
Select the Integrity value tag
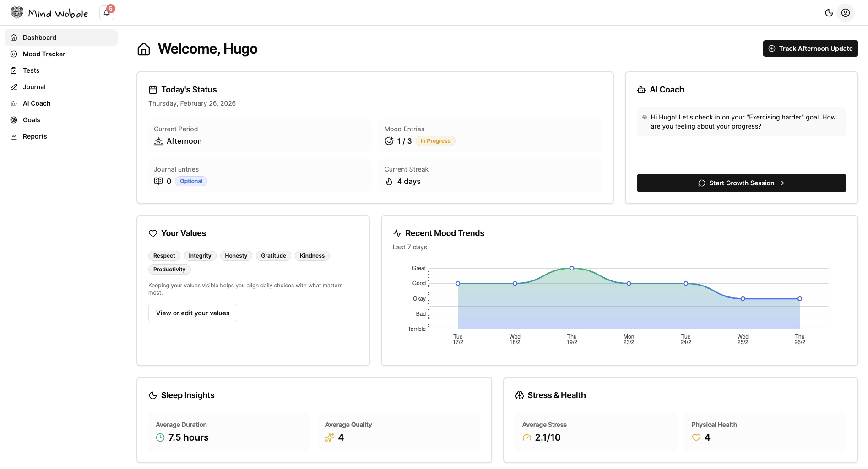[200, 256]
